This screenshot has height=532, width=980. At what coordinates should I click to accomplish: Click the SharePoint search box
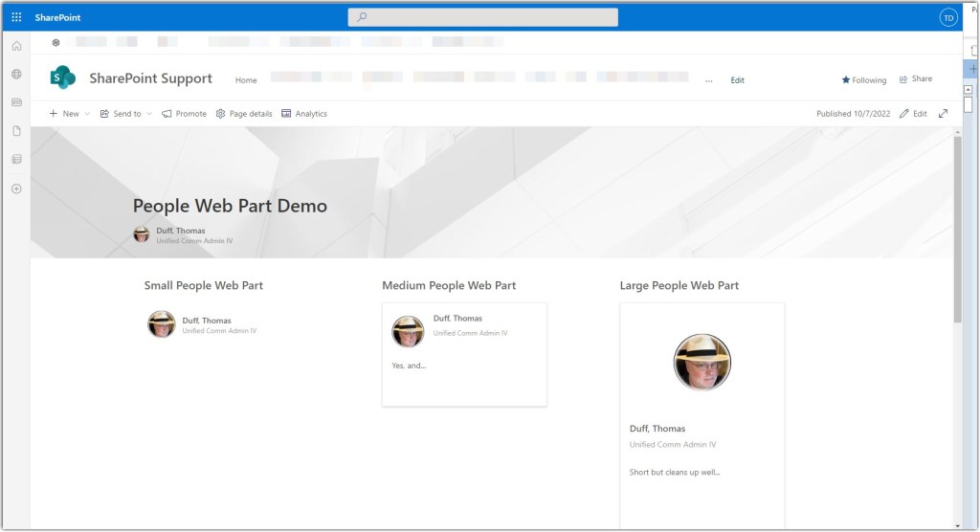[x=483, y=17]
